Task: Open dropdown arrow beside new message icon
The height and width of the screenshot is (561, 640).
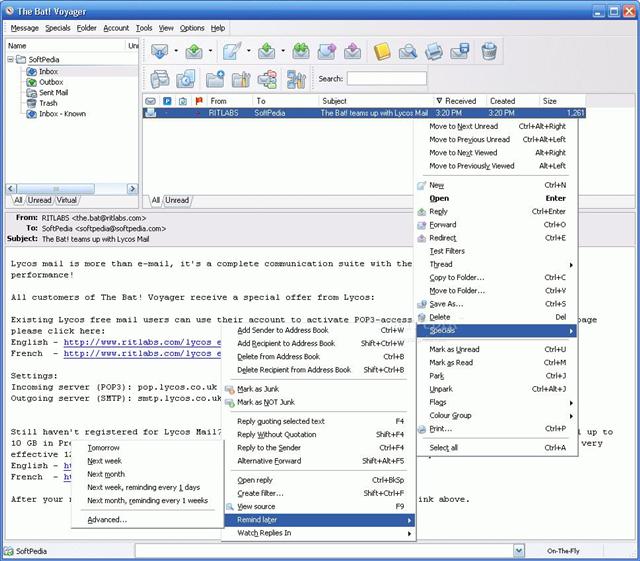Action: (x=249, y=51)
